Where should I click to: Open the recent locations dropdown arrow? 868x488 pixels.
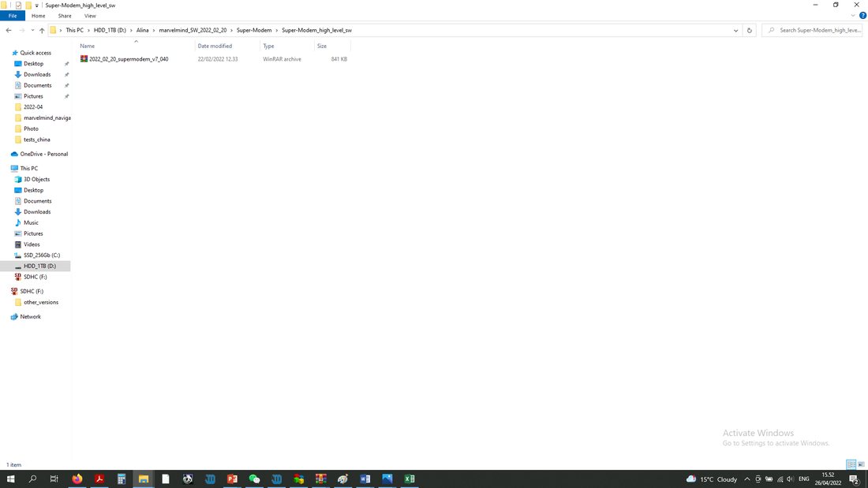(32, 31)
